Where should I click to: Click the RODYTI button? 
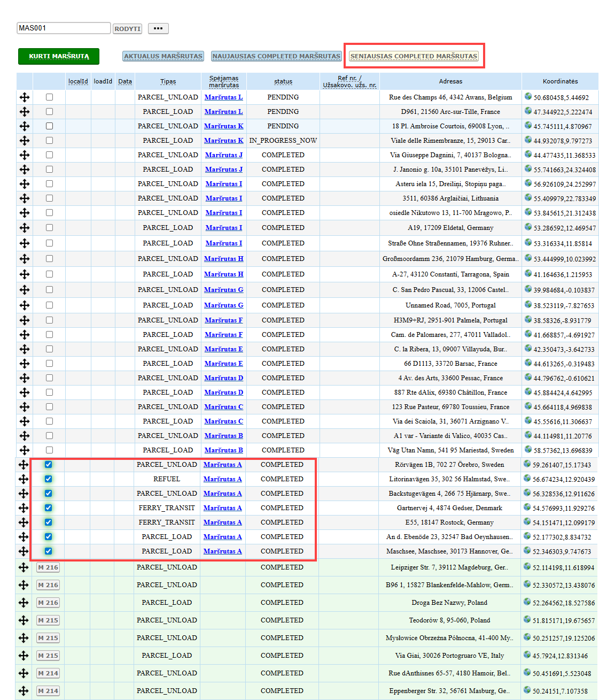127,29
